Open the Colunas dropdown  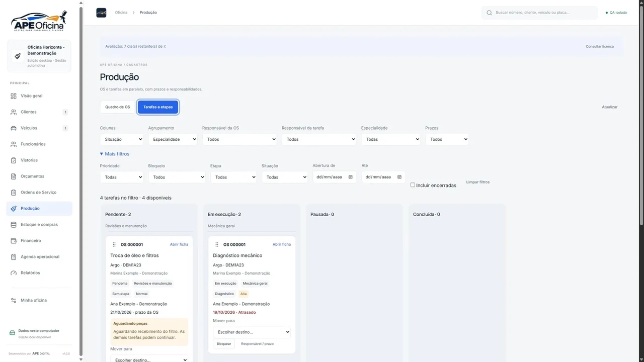[x=121, y=139]
